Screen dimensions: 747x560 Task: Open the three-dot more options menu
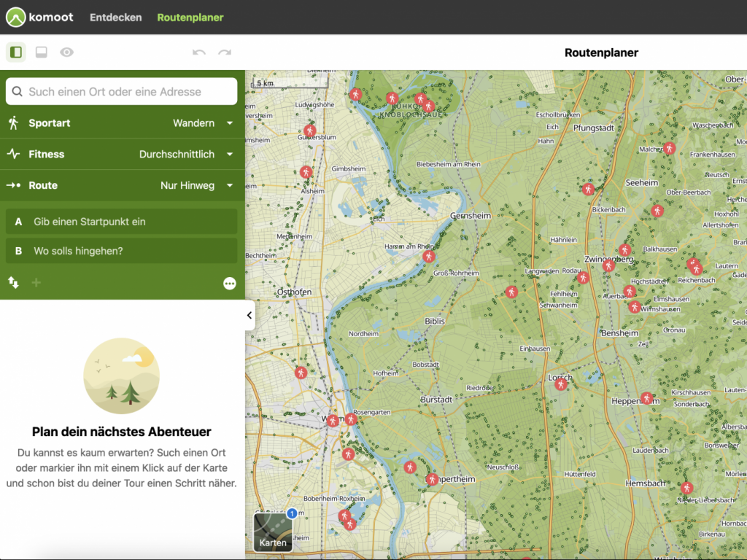[x=230, y=283]
